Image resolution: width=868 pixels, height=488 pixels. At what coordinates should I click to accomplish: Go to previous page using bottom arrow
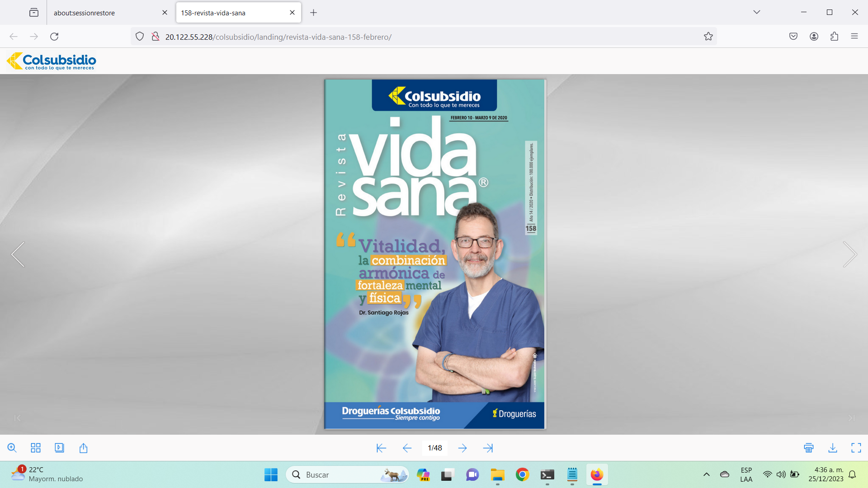click(407, 448)
